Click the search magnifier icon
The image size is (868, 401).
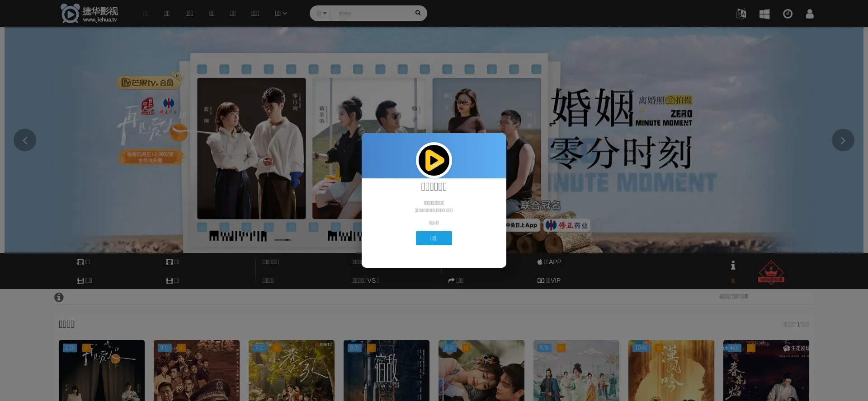point(418,13)
